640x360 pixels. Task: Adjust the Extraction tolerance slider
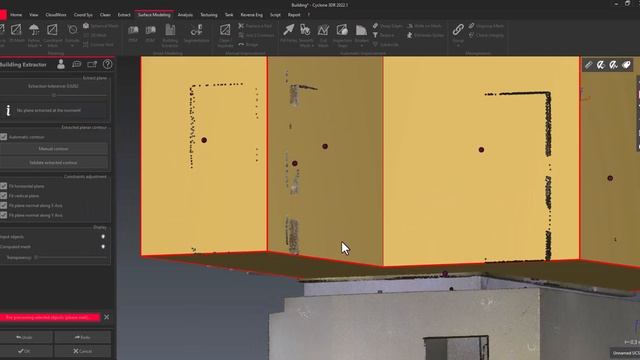click(x=53, y=95)
